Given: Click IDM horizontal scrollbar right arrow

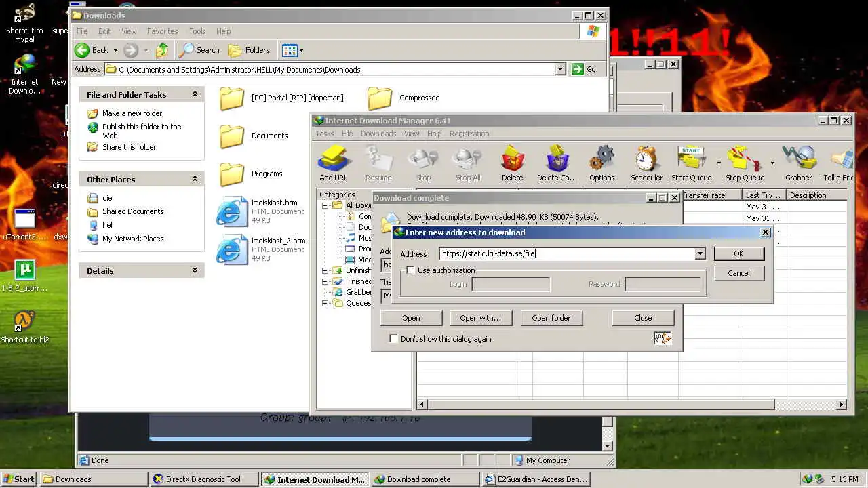Looking at the screenshot, I should click(842, 405).
